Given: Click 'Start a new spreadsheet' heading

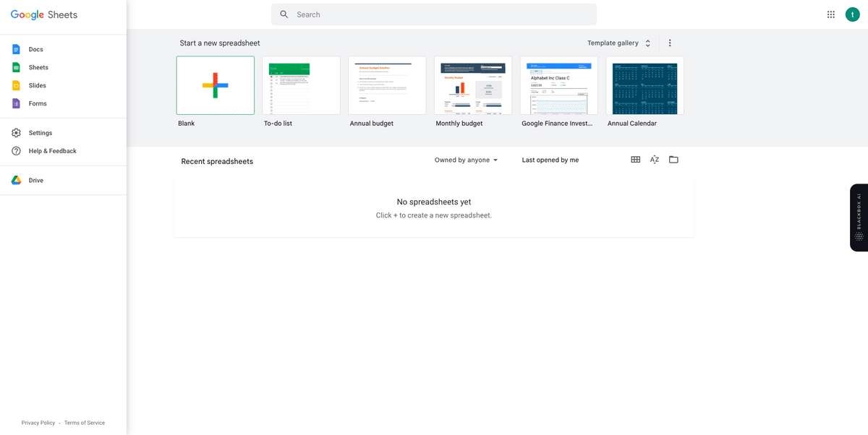Looking at the screenshot, I should [220, 43].
